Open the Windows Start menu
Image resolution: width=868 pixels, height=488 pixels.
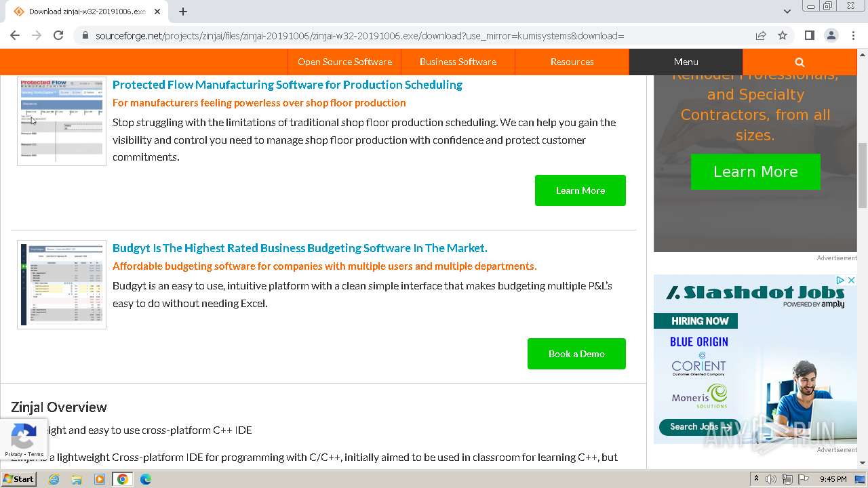(x=18, y=479)
